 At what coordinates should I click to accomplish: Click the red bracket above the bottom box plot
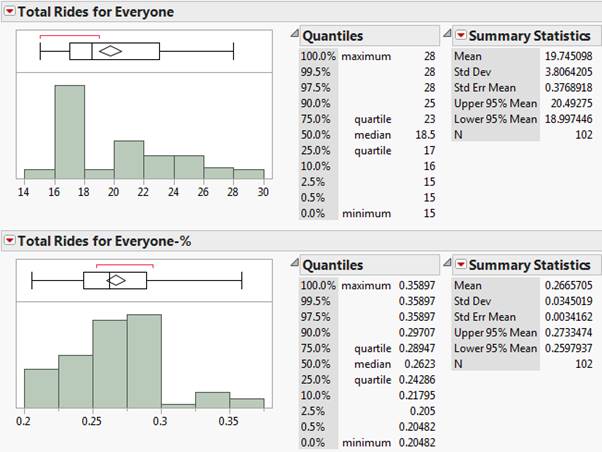coord(125,266)
